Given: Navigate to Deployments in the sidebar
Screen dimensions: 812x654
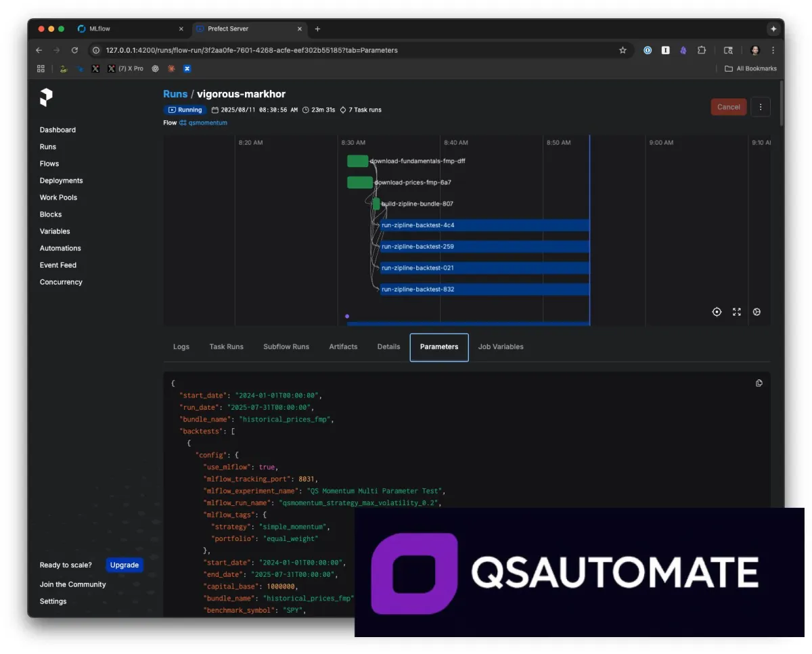Looking at the screenshot, I should (x=61, y=181).
